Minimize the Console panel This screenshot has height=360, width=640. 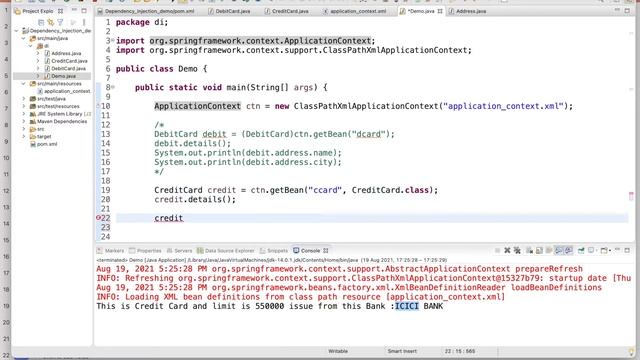click(x=618, y=249)
